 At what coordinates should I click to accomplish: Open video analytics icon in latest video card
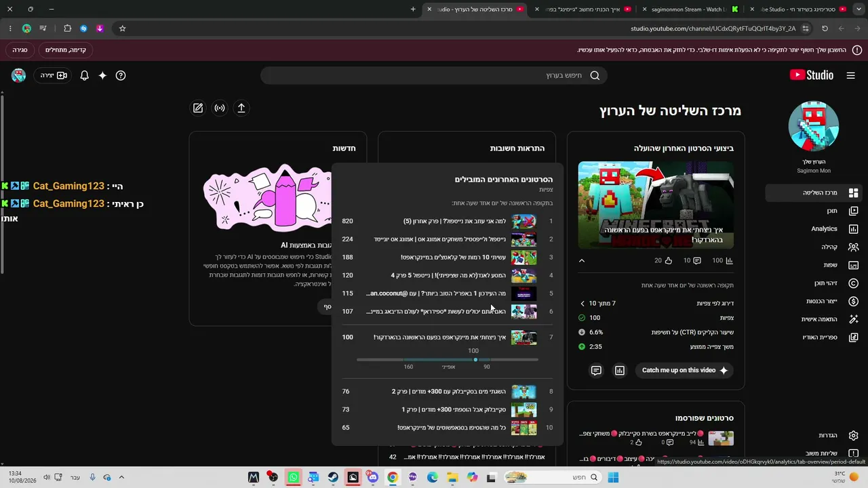(x=620, y=370)
